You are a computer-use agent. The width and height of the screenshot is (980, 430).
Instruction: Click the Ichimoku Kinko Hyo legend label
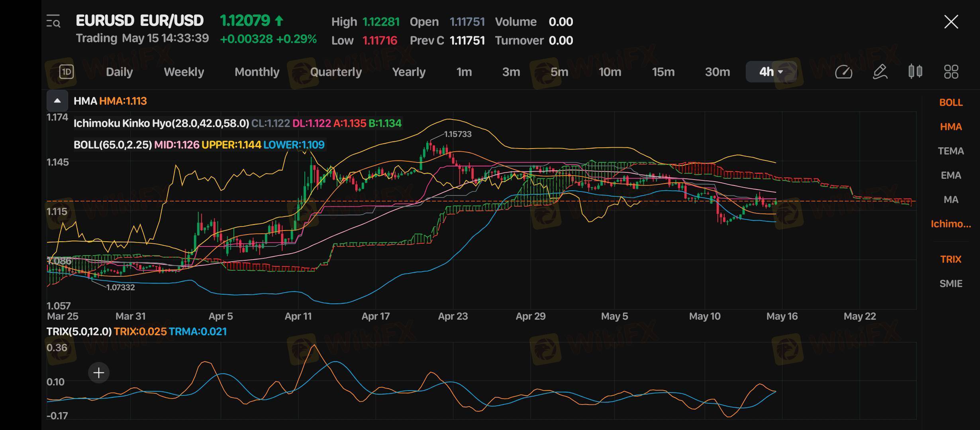[161, 123]
